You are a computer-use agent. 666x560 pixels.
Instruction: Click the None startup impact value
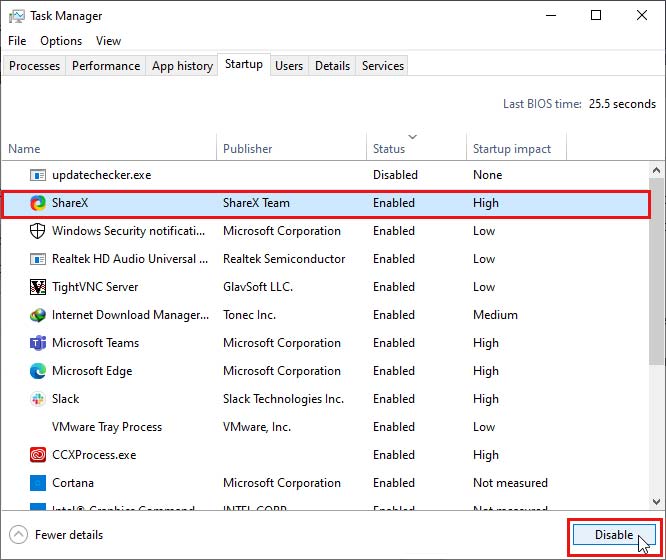pyautogui.click(x=487, y=175)
